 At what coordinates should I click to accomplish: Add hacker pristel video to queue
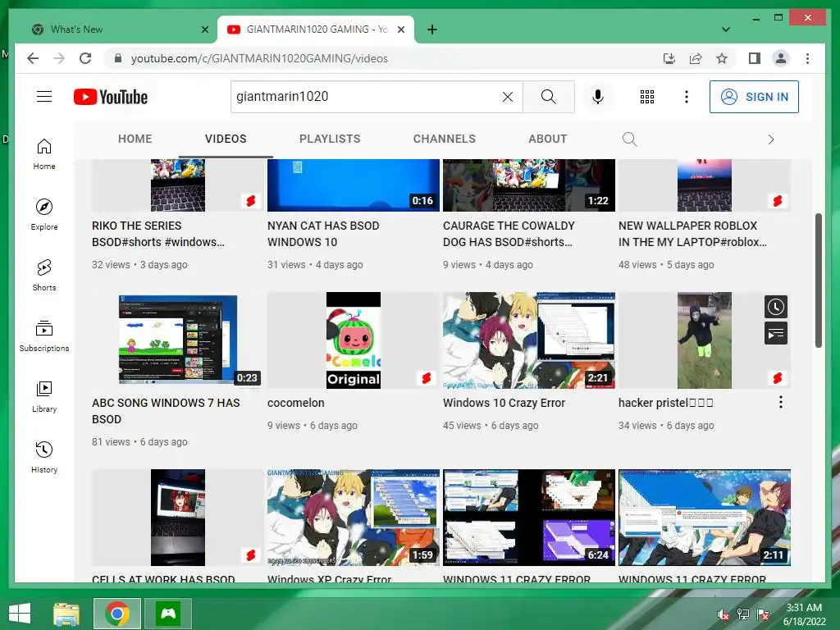point(776,334)
